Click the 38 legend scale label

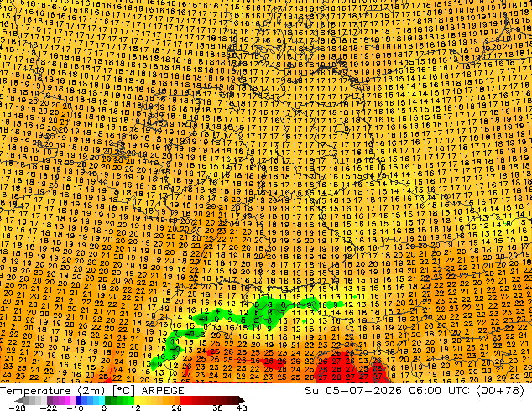[218, 408]
